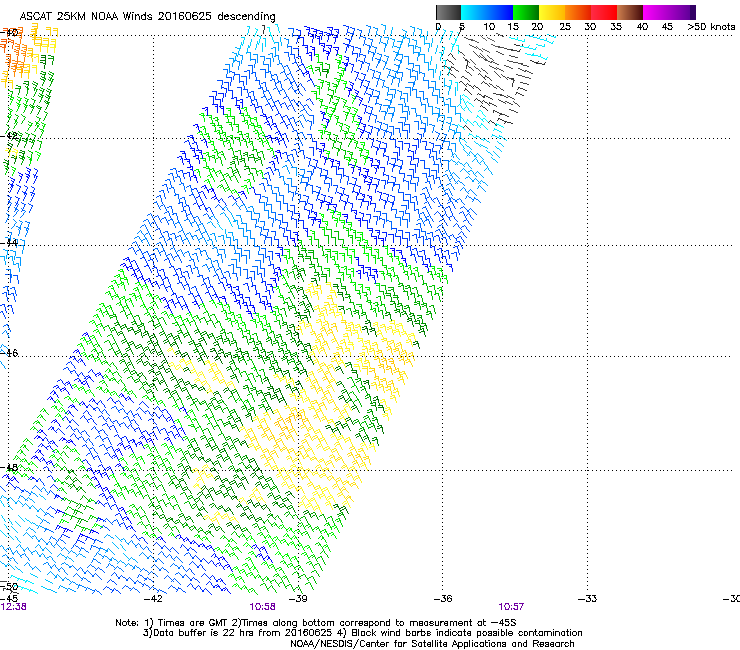Click the -42 longitude axis label
Viewport: 740px width, 650px height.
[x=153, y=599]
